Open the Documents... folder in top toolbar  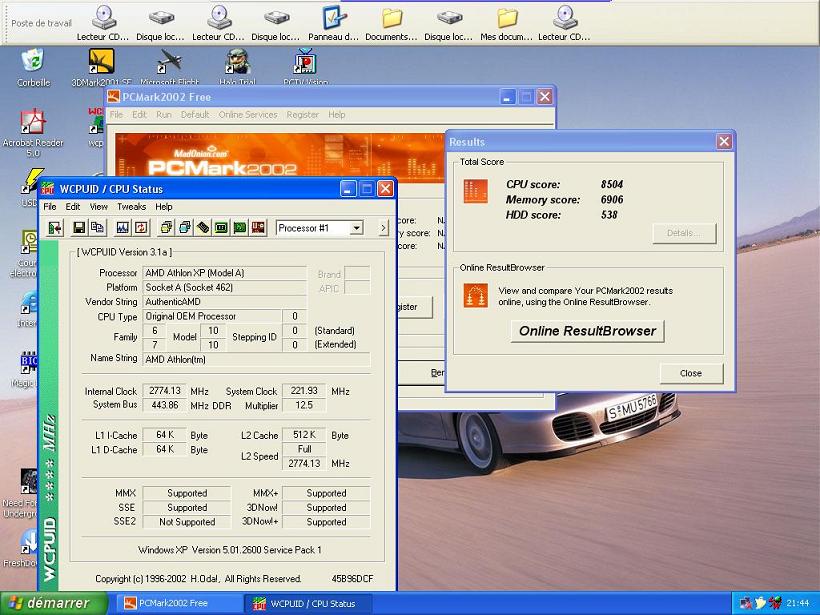pos(391,23)
